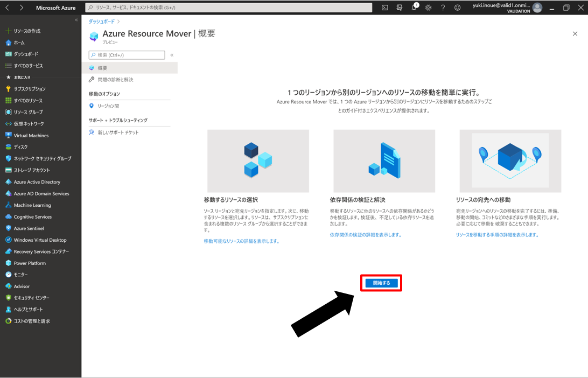Image resolution: width=588 pixels, height=378 pixels.
Task: Collapse the left portal sidebar
Action: click(x=76, y=20)
